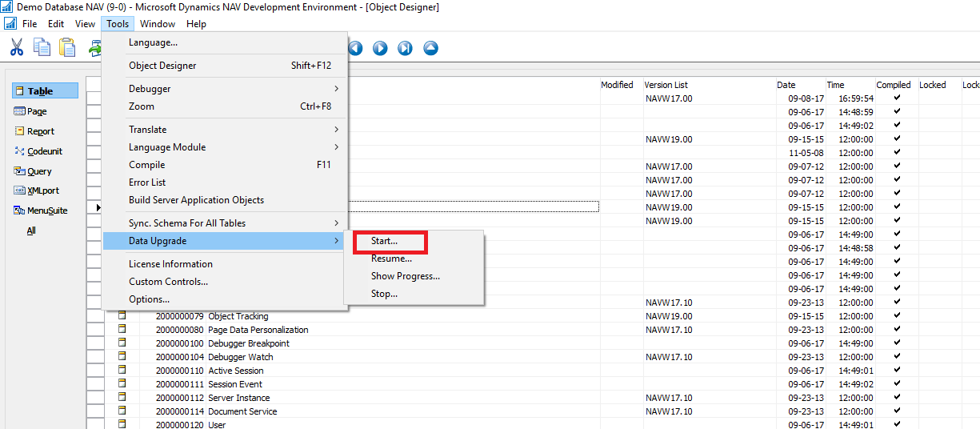Image resolution: width=980 pixels, height=429 pixels.
Task: Click the document icon left of File menu
Action: [10, 24]
